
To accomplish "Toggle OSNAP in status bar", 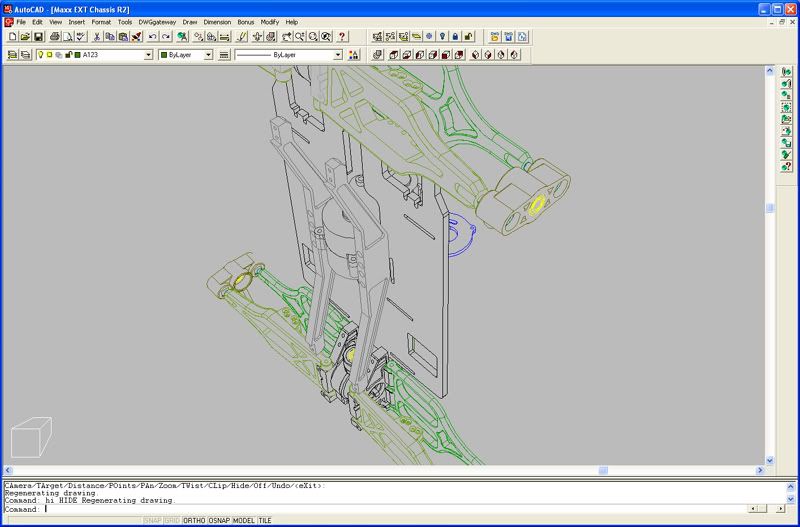I will coord(219,520).
